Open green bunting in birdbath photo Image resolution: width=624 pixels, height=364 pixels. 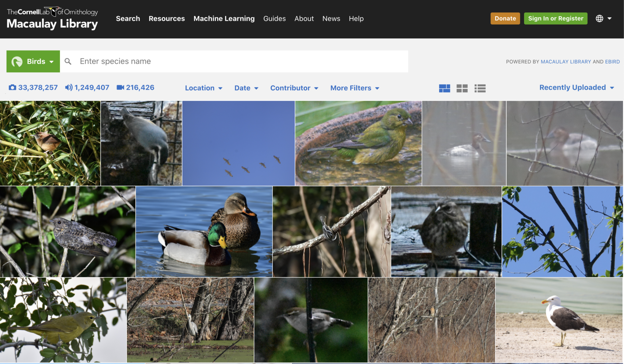pos(358,143)
